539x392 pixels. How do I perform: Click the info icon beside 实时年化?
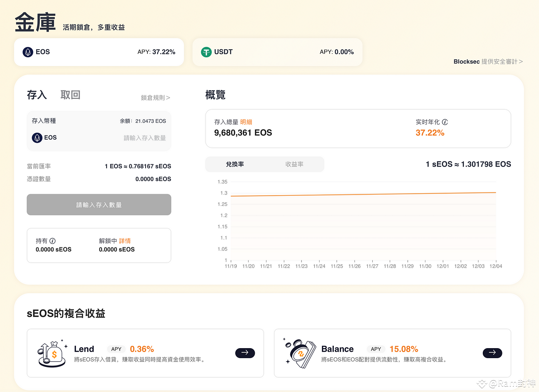(445, 122)
